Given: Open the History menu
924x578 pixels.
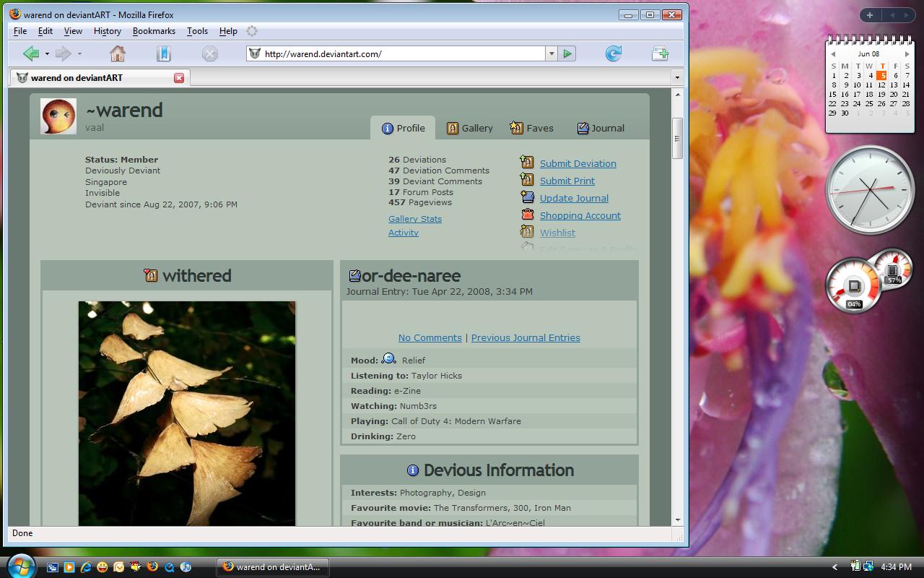Looking at the screenshot, I should (x=107, y=31).
